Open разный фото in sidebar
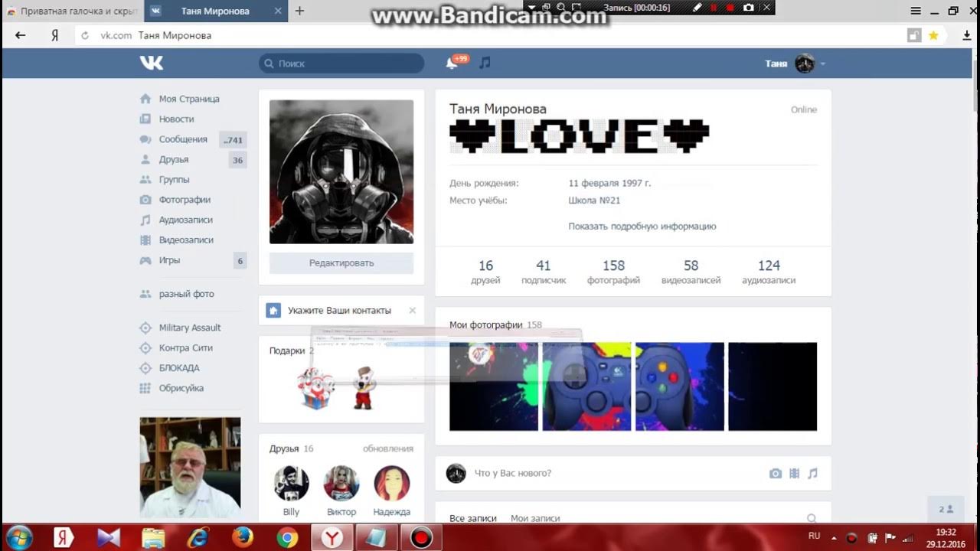This screenshot has width=980, height=551. click(x=187, y=294)
